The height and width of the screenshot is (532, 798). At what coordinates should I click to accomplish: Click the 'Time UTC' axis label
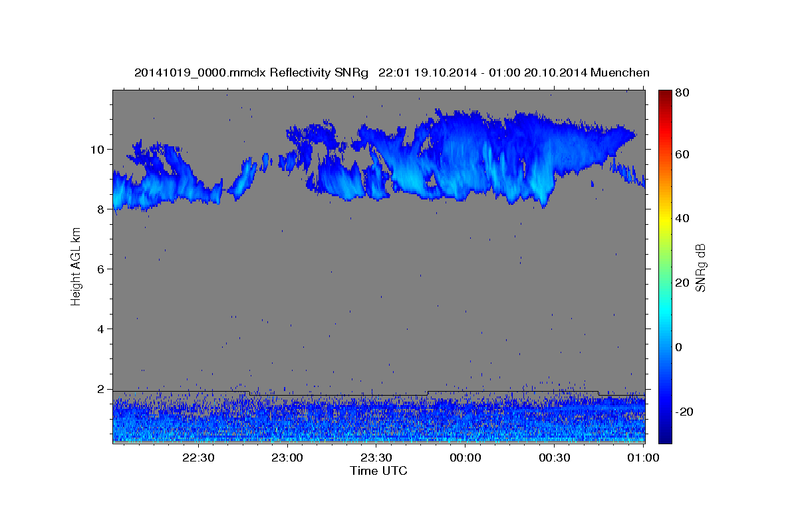pyautogui.click(x=378, y=471)
